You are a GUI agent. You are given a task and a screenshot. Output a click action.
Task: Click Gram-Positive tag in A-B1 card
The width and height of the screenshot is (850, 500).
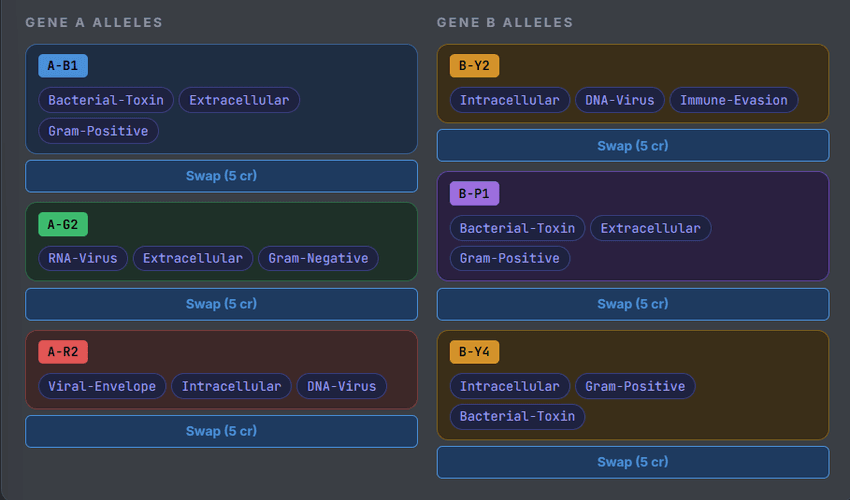point(98,131)
